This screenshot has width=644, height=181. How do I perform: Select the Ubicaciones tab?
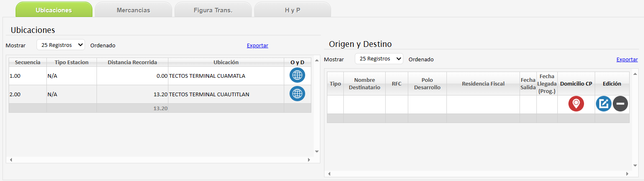coord(54,10)
